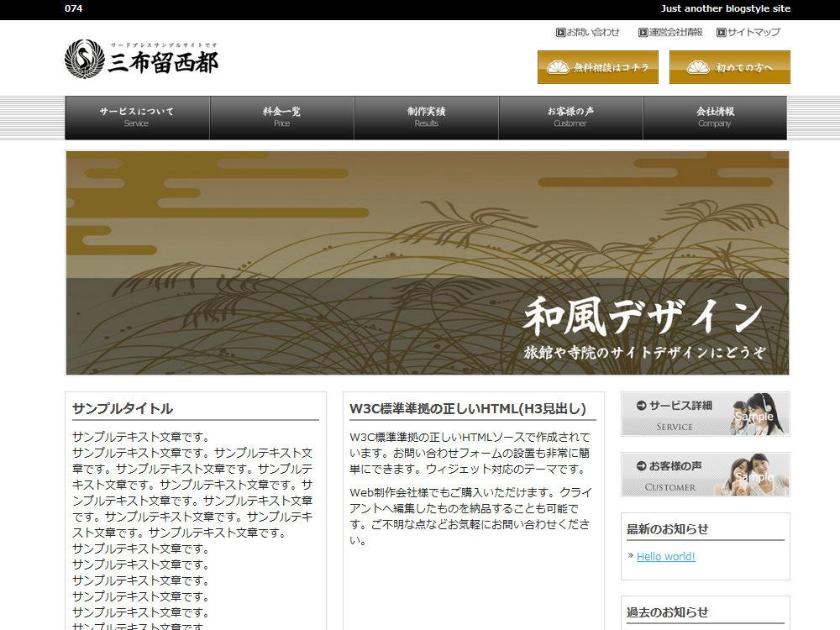The image size is (840, 630).
Task: Click the paragraph starting Web制作会社様でも
Action: click(x=470, y=516)
